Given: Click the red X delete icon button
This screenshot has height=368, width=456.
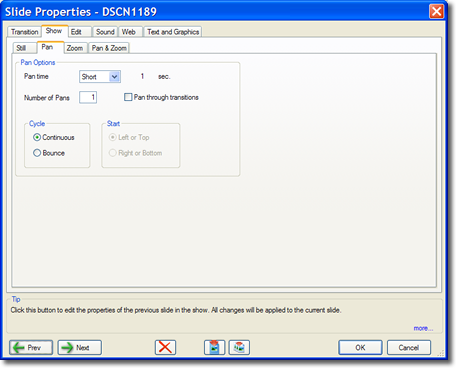Looking at the screenshot, I should (165, 347).
